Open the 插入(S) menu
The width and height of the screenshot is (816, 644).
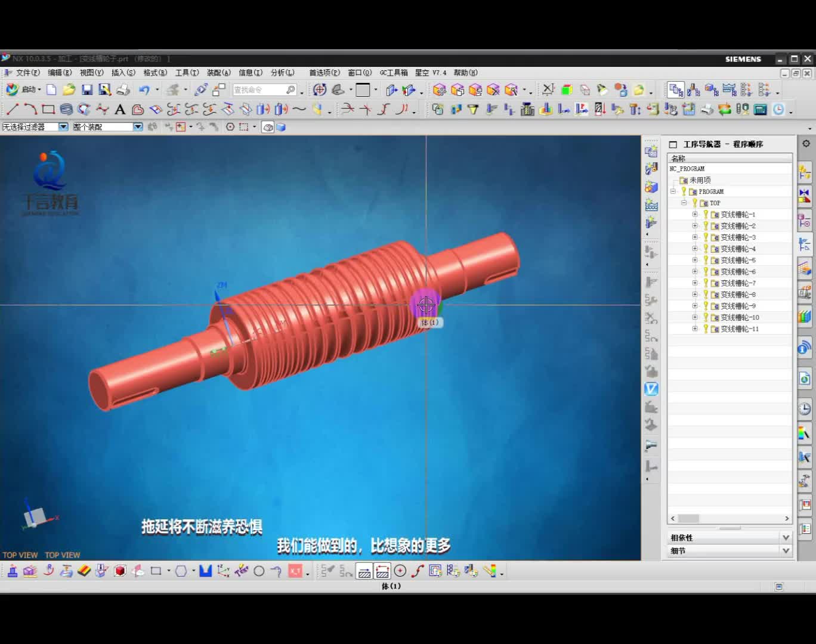click(123, 73)
